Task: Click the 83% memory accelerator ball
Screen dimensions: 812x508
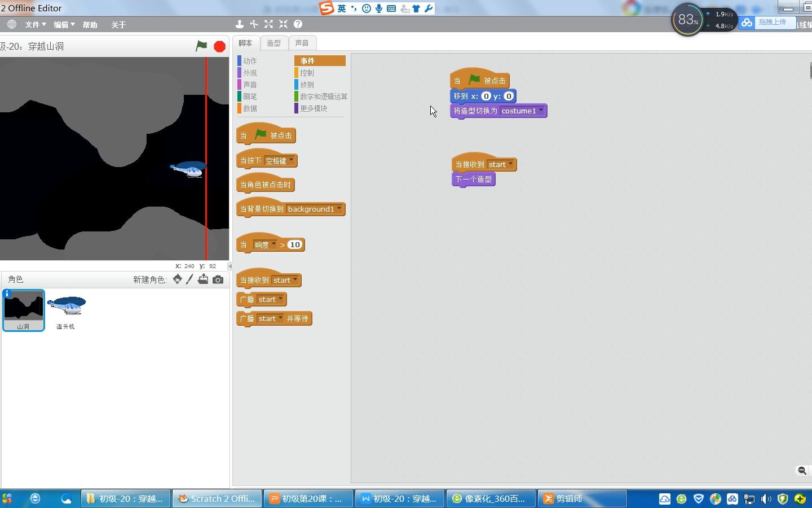Action: tap(688, 20)
